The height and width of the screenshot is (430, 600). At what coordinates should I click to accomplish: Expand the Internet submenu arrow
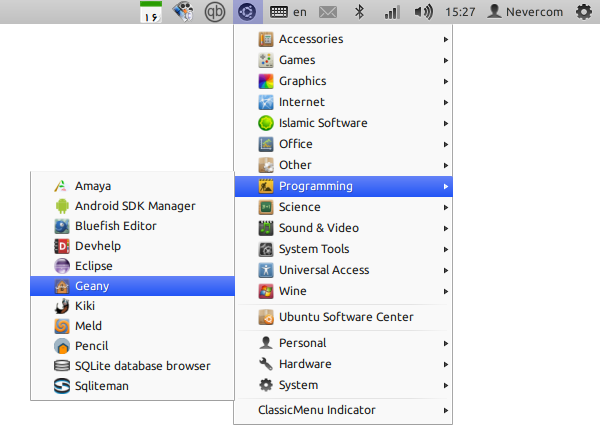(446, 103)
